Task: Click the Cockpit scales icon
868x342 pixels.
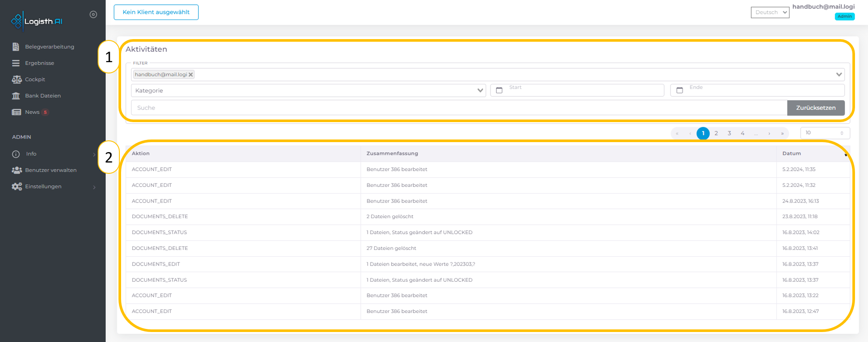Action: tap(16, 80)
